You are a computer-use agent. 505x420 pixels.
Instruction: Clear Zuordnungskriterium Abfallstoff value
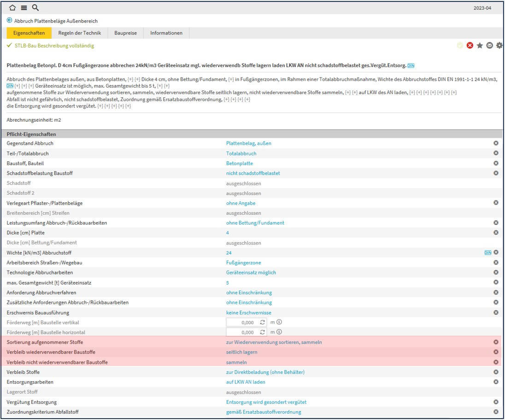coord(496,412)
